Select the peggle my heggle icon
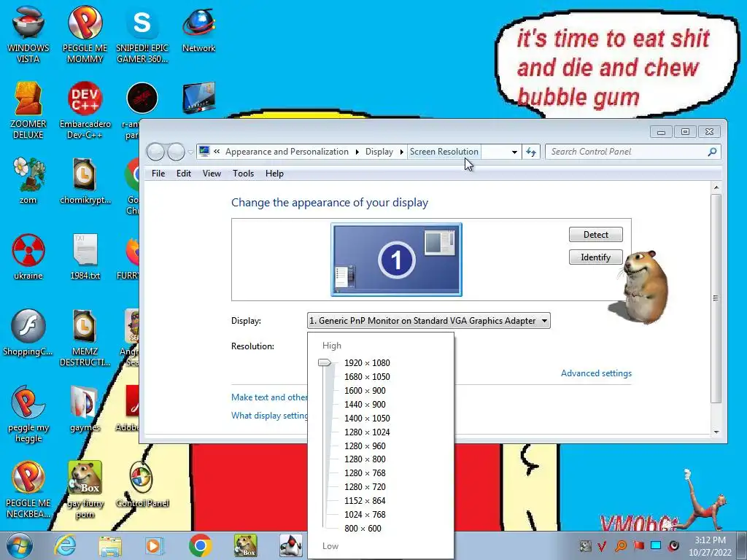This screenshot has width=747, height=560. click(x=28, y=414)
